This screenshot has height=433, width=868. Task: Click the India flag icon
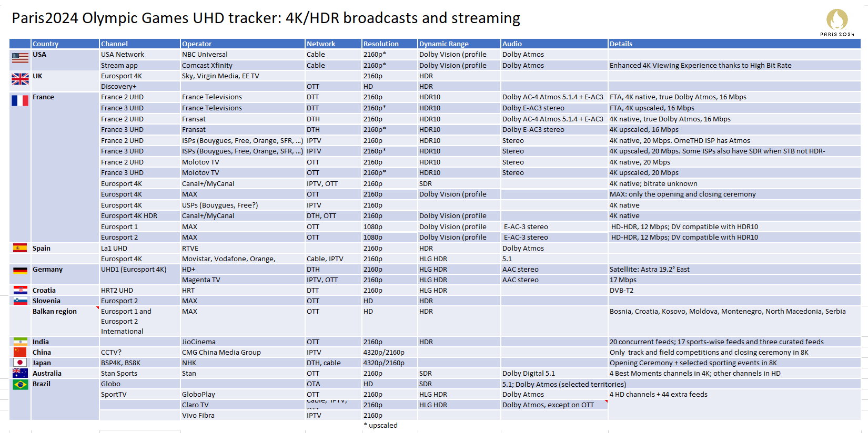pos(20,342)
